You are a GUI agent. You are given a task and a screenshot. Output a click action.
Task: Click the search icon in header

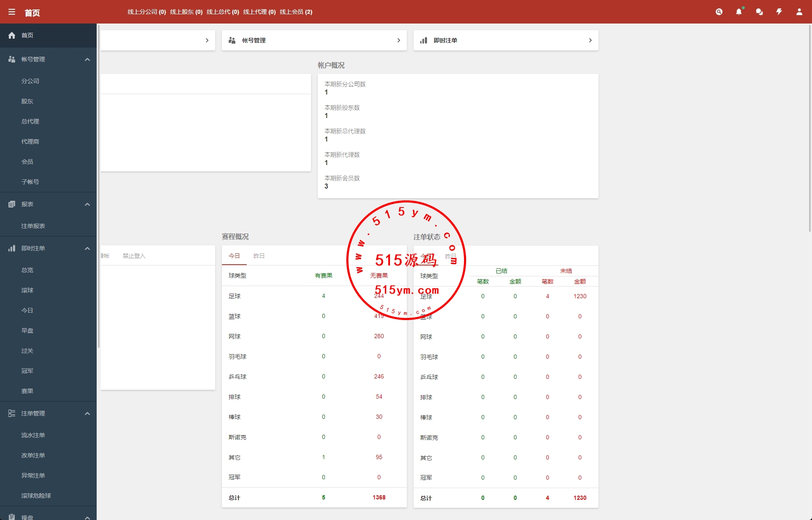click(x=719, y=12)
